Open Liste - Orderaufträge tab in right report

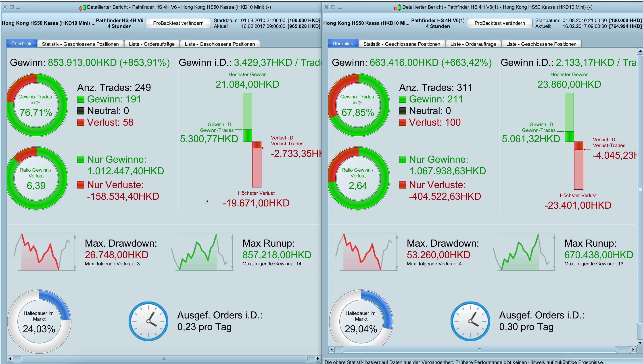473,44
